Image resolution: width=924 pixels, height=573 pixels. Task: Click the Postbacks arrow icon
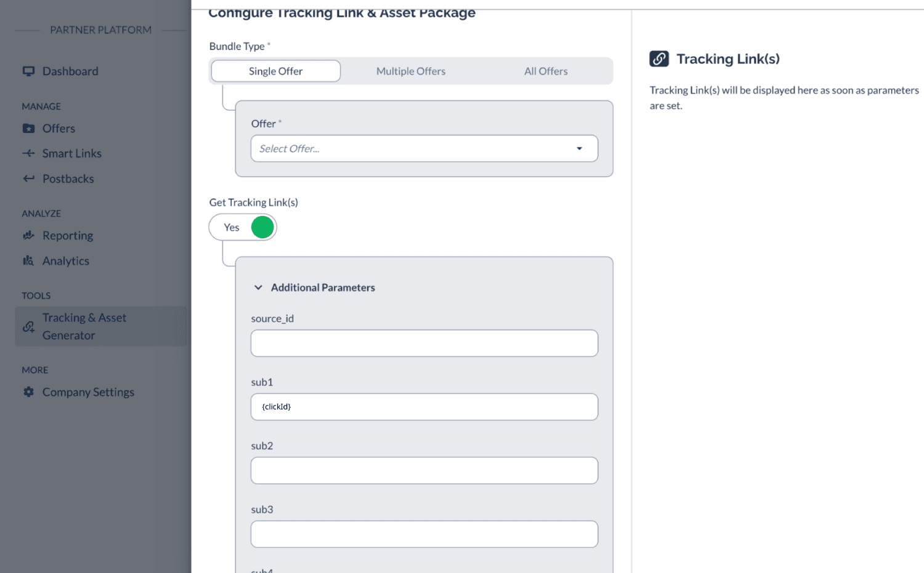[28, 178]
